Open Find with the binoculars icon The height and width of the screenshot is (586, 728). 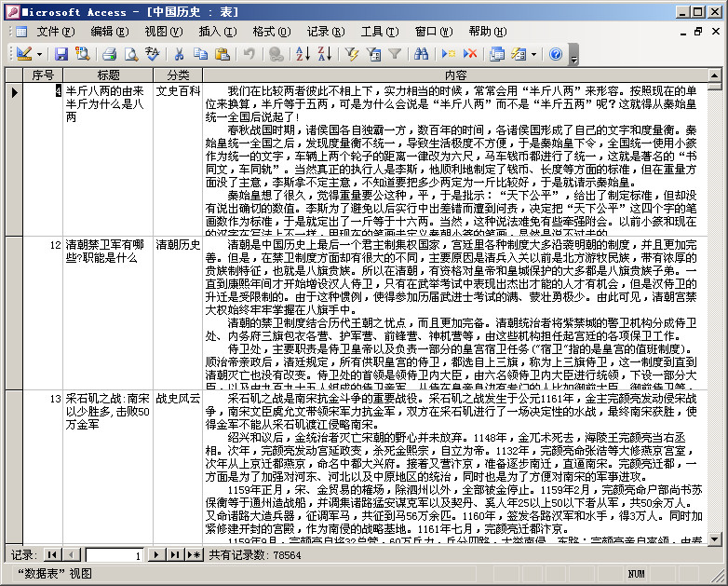coord(421,54)
